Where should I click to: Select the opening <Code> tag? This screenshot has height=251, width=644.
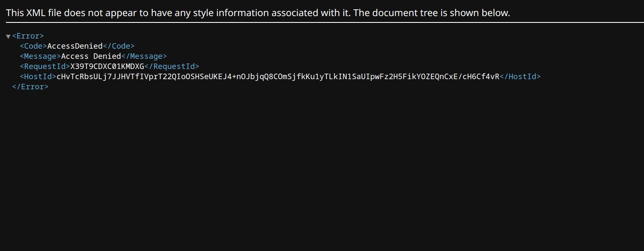point(33,46)
